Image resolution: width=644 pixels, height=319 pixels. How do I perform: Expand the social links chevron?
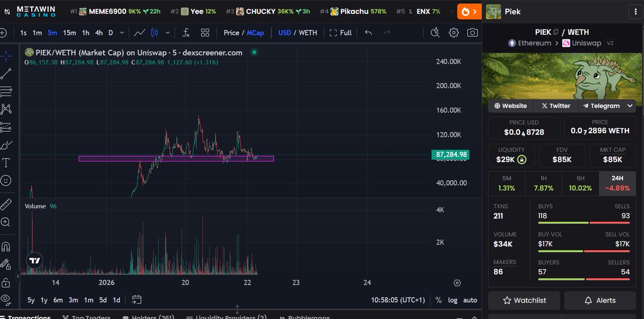coord(631,106)
